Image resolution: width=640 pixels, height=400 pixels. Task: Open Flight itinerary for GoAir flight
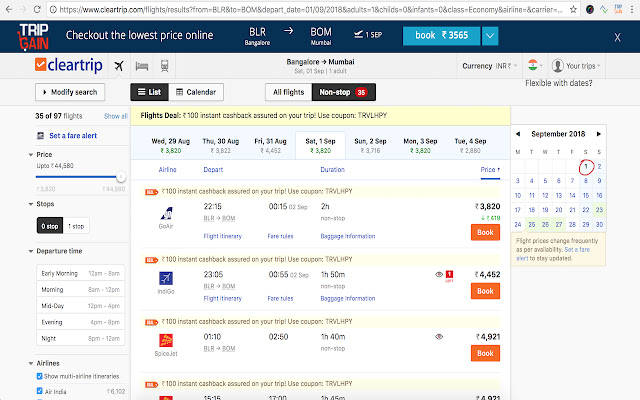click(x=222, y=236)
